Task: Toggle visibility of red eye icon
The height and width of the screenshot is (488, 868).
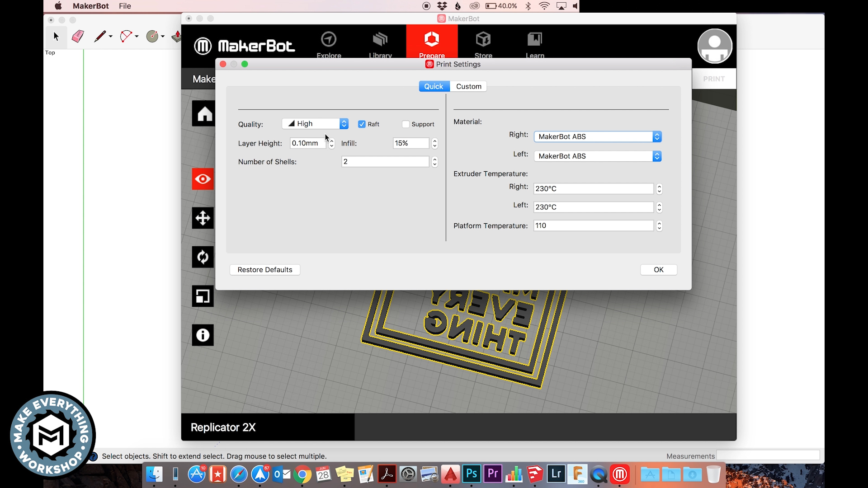Action: 203,179
